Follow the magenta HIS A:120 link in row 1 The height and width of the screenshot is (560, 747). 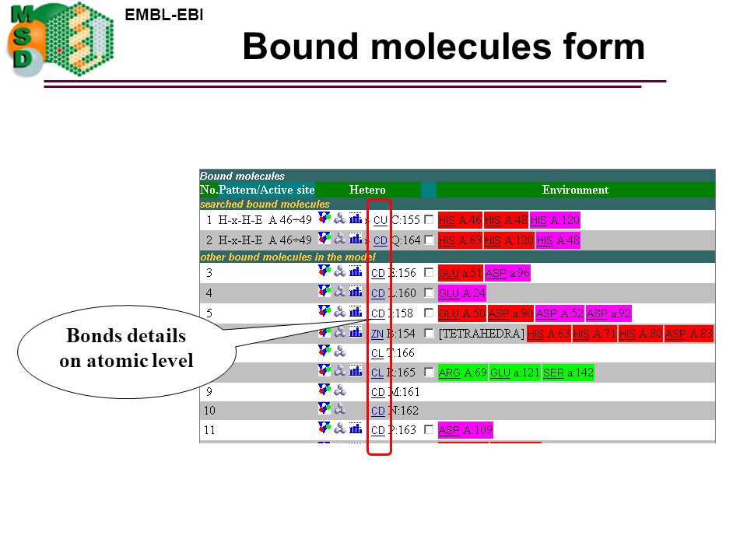click(555, 220)
